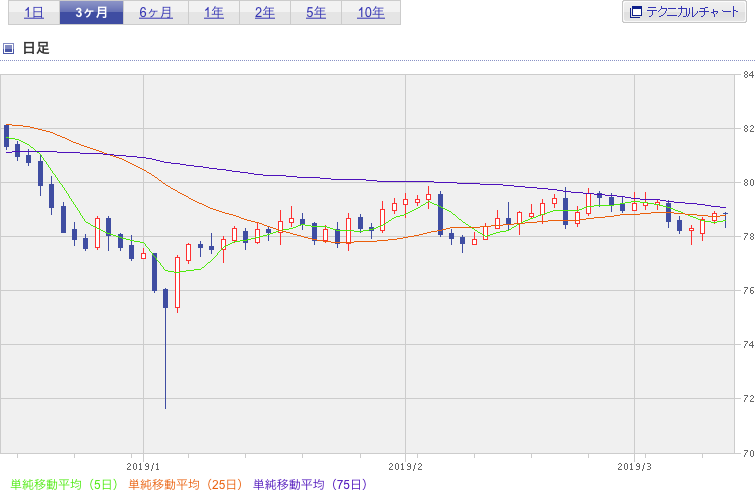The width and height of the screenshot is (755, 493).
Task: Click the 76 price axis label
Action: click(749, 290)
